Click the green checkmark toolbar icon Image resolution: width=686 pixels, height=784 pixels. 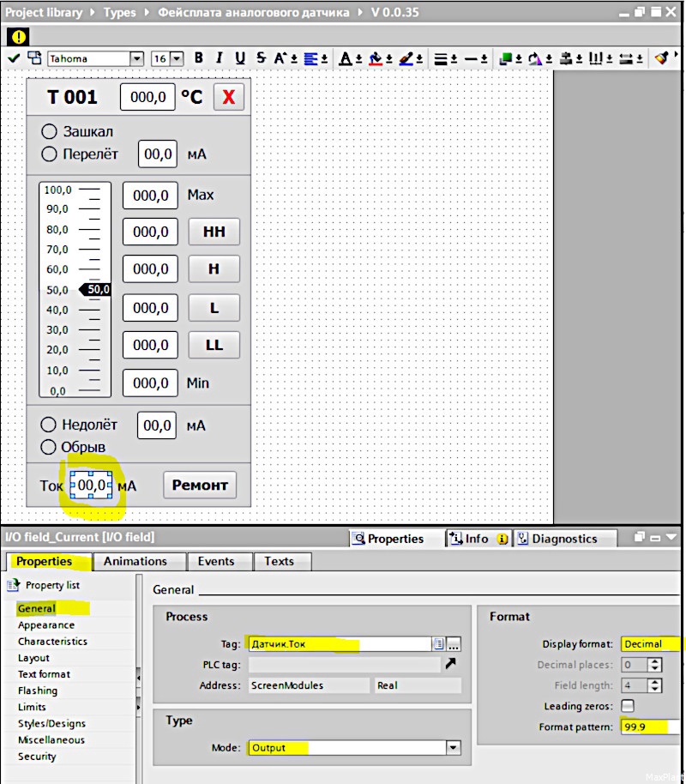[x=14, y=58]
